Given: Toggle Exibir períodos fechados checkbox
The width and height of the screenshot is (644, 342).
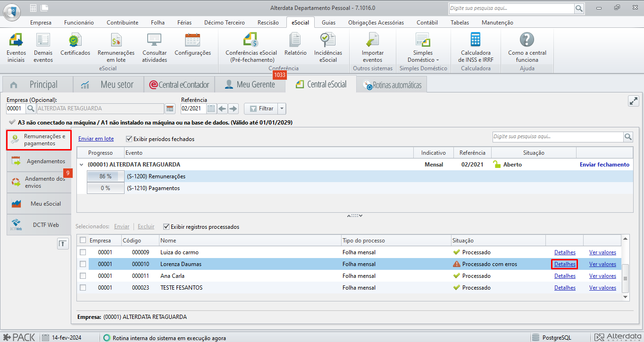Looking at the screenshot, I should click(x=129, y=139).
